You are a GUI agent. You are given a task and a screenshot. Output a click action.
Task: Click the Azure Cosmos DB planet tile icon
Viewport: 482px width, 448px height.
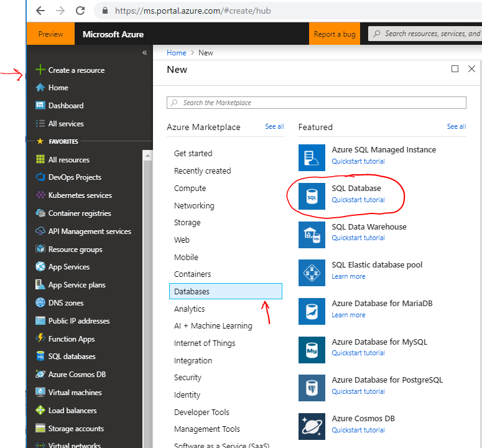(312, 426)
